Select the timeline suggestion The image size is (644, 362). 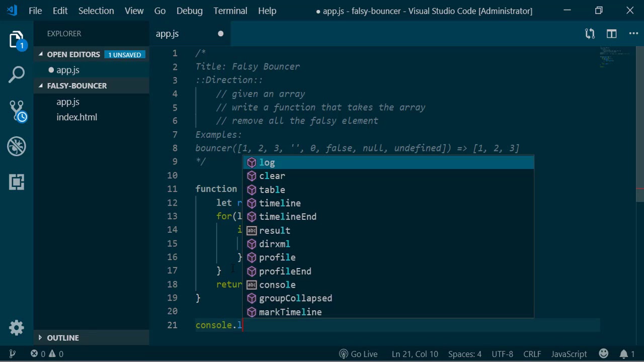click(x=388, y=203)
